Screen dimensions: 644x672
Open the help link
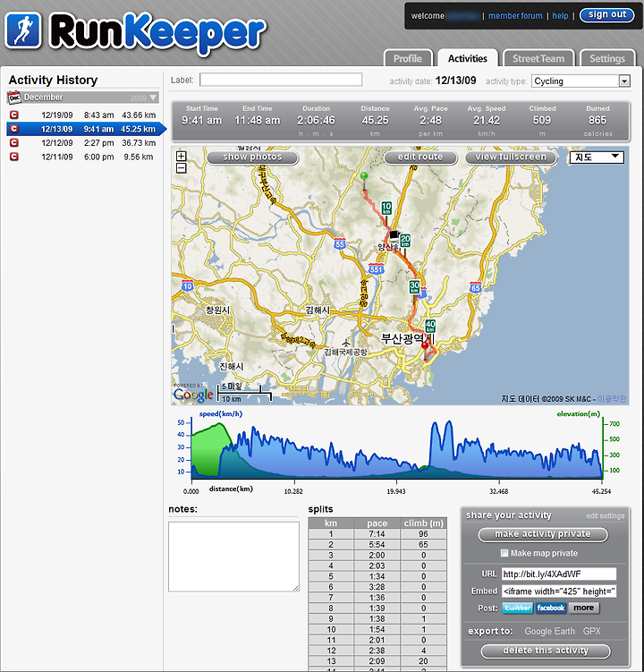coord(560,16)
